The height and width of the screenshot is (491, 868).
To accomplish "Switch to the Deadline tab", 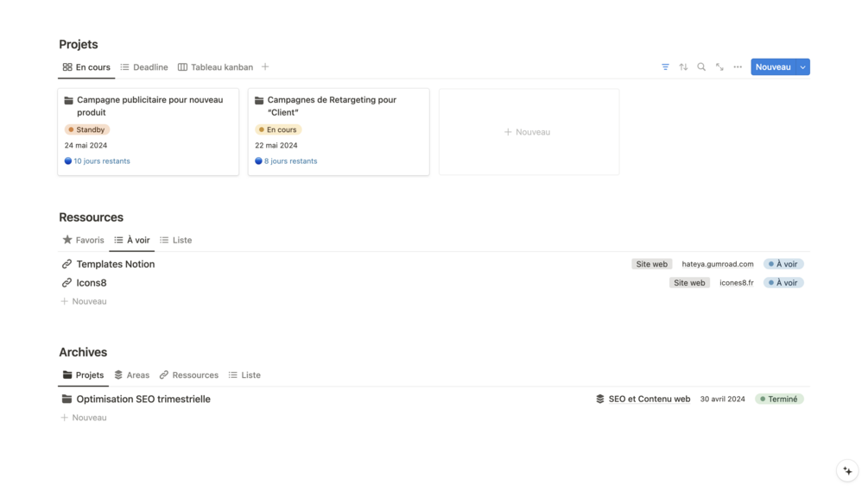I will pyautogui.click(x=144, y=67).
